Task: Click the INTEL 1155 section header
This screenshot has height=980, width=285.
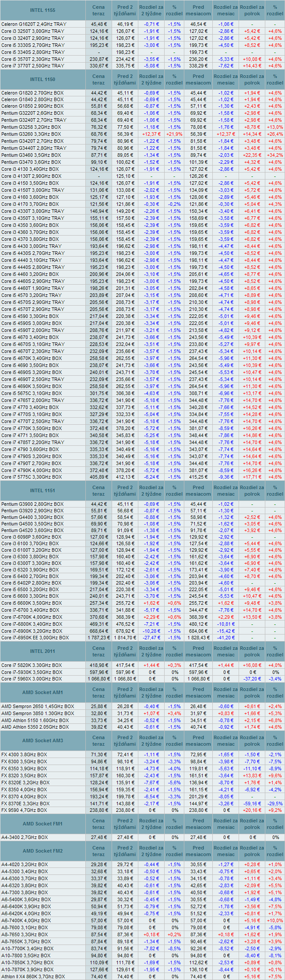Action: (42, 10)
